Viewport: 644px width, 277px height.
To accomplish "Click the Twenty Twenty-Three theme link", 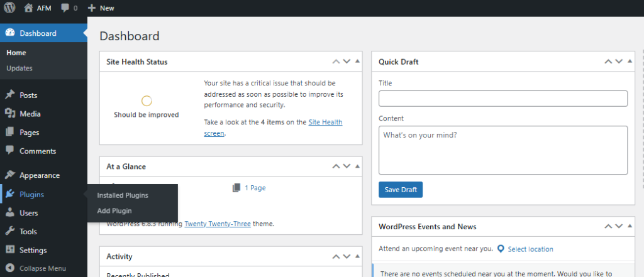I will 218,223.
